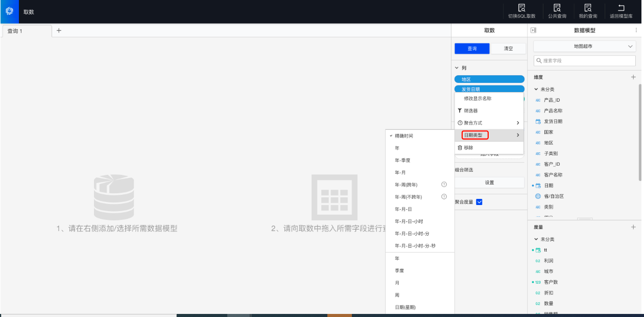This screenshot has width=644, height=317.
Task: Click the 地区 column pill
Action: tap(489, 79)
